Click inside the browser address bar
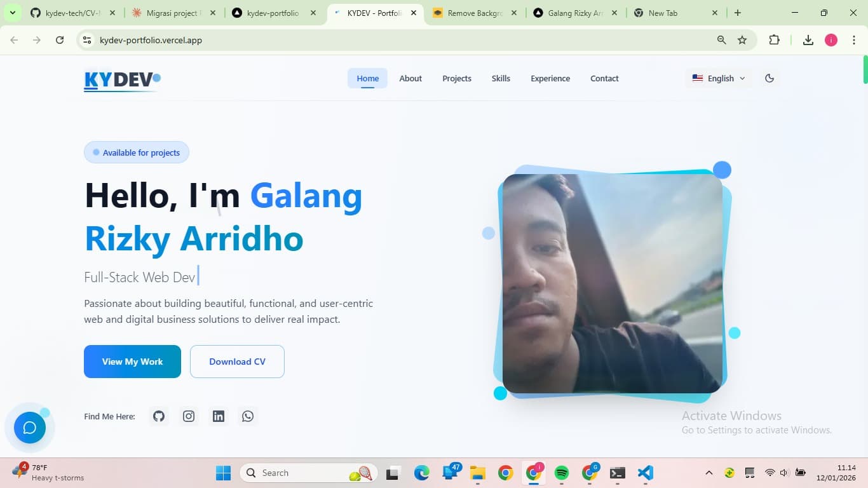 tap(254, 39)
